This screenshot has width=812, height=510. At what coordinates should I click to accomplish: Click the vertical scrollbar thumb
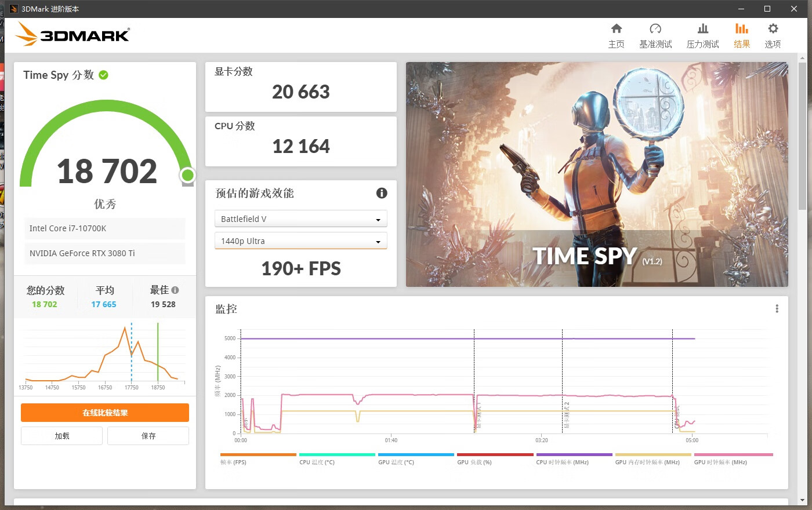[802, 136]
